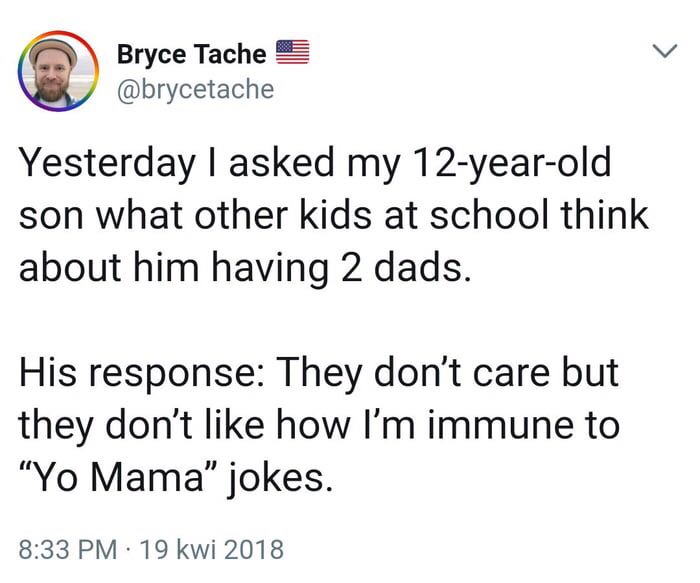Visit the @brycetache handle link

point(196,90)
